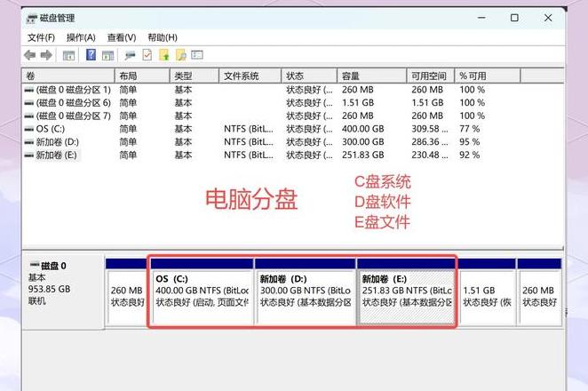Minimize the 磁盘管理 window

coord(481,18)
